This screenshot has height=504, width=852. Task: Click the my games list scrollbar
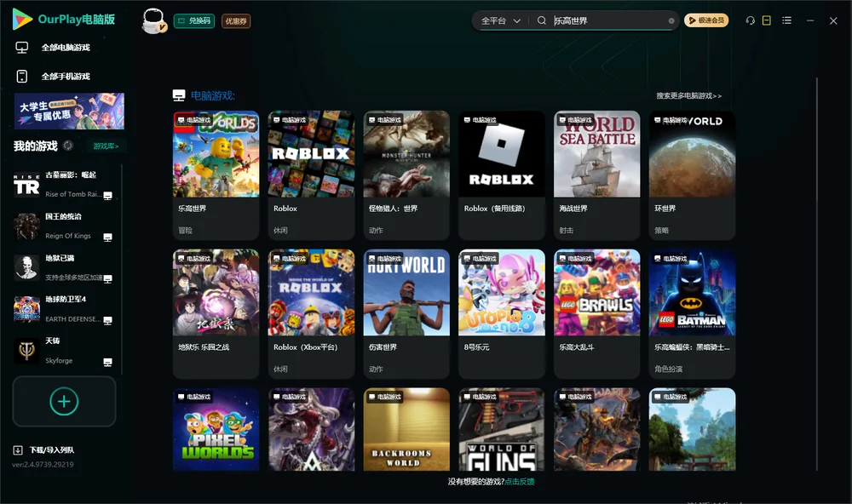[x=122, y=270]
